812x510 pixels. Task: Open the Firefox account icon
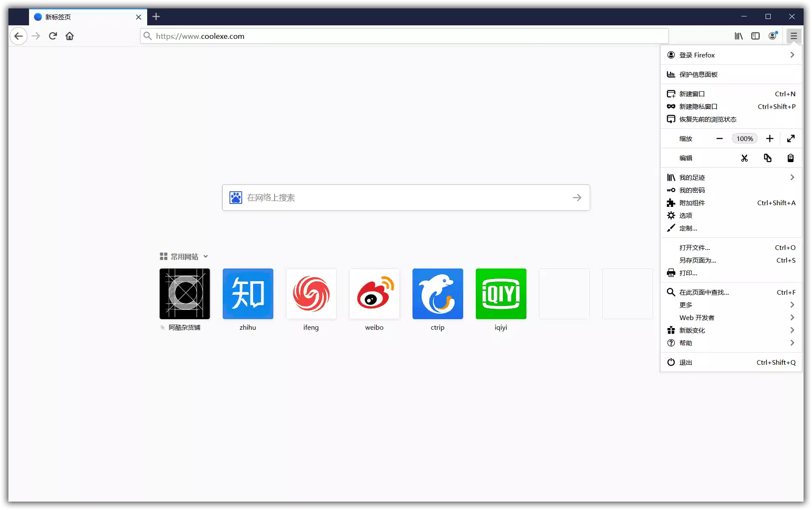[x=773, y=36]
